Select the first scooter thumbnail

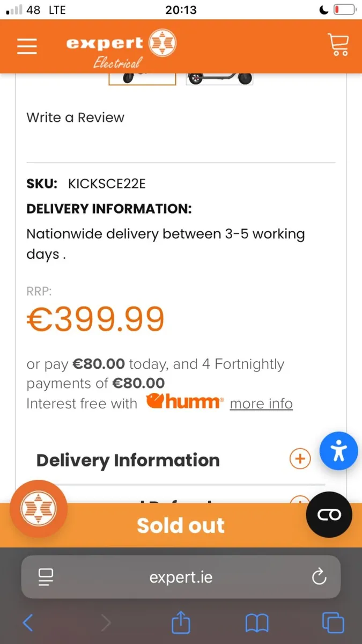click(x=142, y=78)
